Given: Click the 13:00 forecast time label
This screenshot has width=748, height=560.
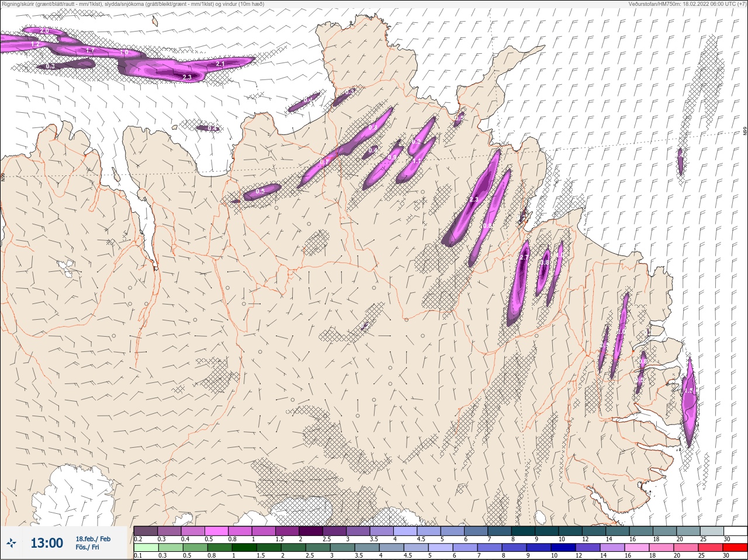Looking at the screenshot, I should tap(47, 543).
